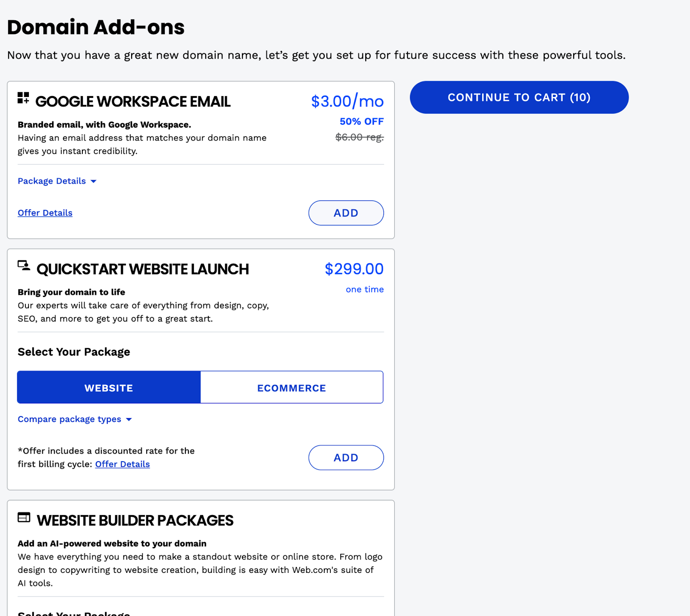The height and width of the screenshot is (616, 690).
Task: Click the 50% OFF label
Action: 361,122
